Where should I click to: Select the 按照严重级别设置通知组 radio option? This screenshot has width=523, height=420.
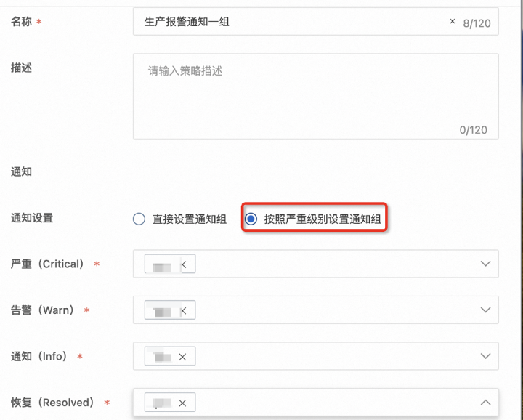(251, 219)
